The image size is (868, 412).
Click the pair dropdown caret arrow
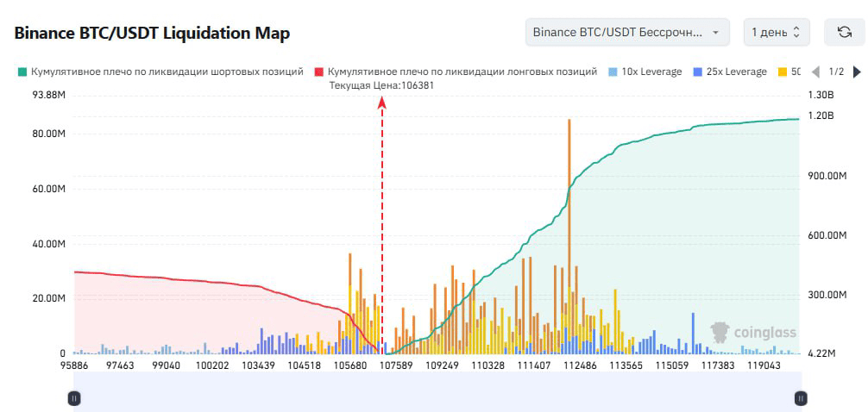[x=716, y=33]
